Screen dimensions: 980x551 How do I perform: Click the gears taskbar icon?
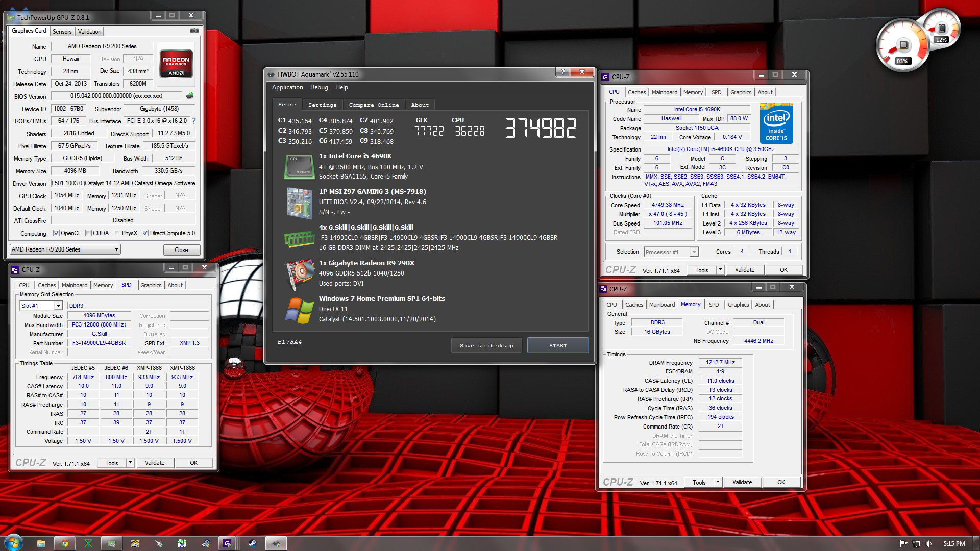pyautogui.click(x=206, y=543)
